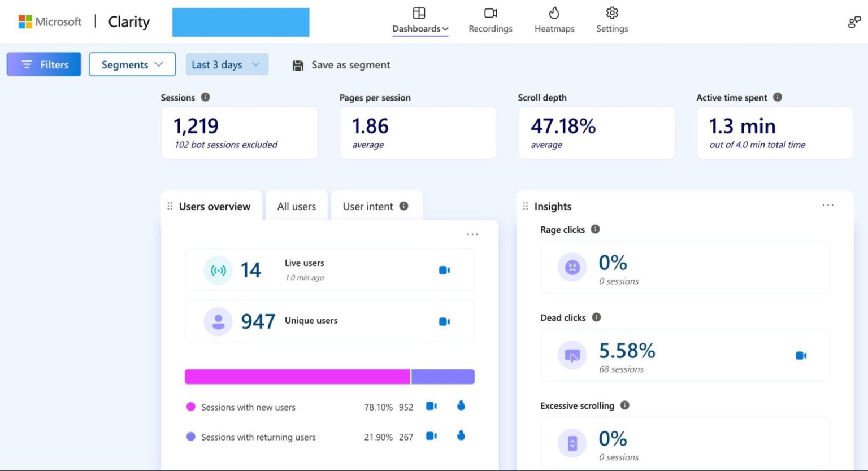Open the user account icon top right
Image resolution: width=868 pixels, height=471 pixels.
[853, 21]
